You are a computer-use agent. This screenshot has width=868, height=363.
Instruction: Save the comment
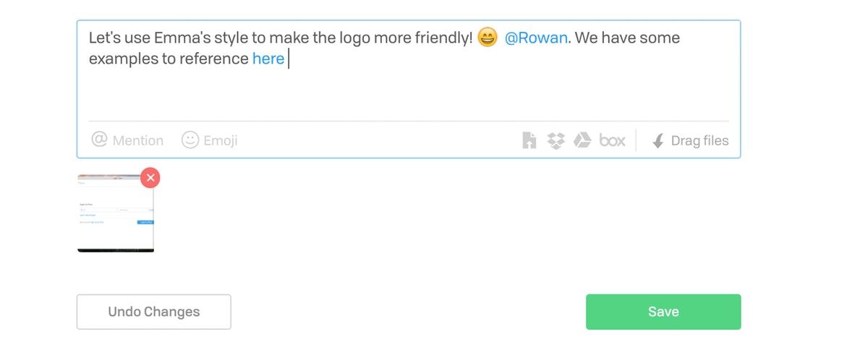(663, 312)
